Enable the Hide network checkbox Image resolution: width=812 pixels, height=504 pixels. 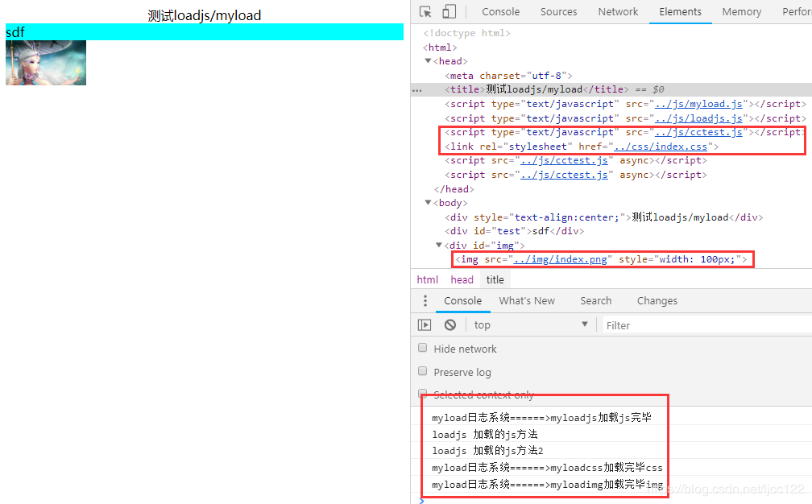[x=422, y=347]
